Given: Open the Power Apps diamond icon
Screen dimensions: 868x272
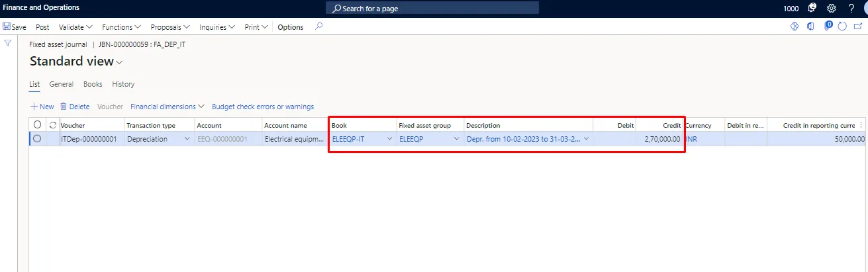Looking at the screenshot, I should click(795, 26).
